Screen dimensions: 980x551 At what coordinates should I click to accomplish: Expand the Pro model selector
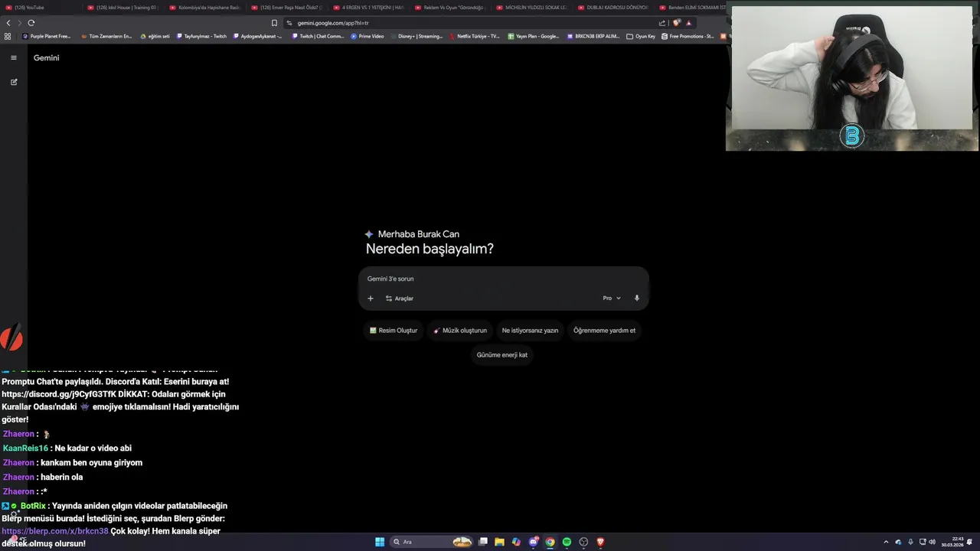pos(611,298)
